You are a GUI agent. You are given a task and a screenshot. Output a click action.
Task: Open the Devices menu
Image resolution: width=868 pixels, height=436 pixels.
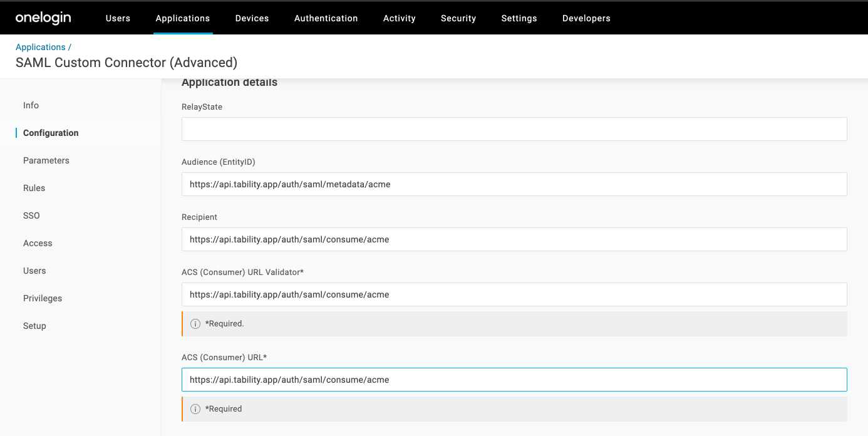pyautogui.click(x=252, y=18)
